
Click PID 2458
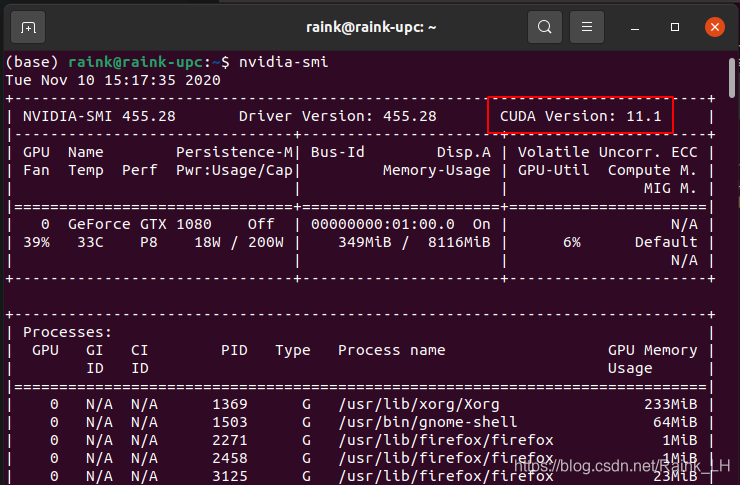(x=230, y=458)
